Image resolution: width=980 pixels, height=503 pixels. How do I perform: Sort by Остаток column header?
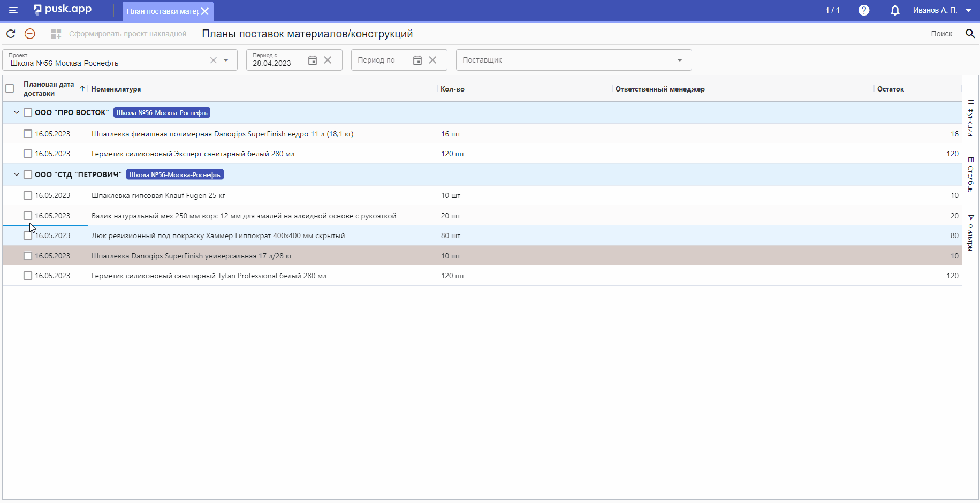[891, 89]
